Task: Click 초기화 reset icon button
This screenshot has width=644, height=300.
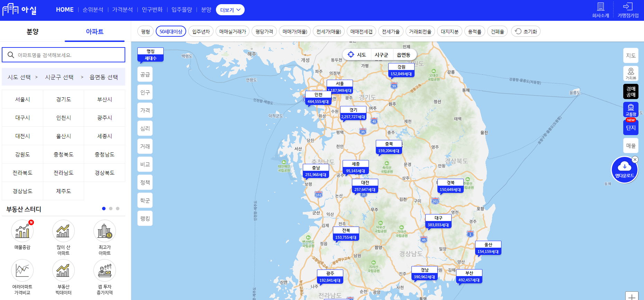Action: coord(526,32)
